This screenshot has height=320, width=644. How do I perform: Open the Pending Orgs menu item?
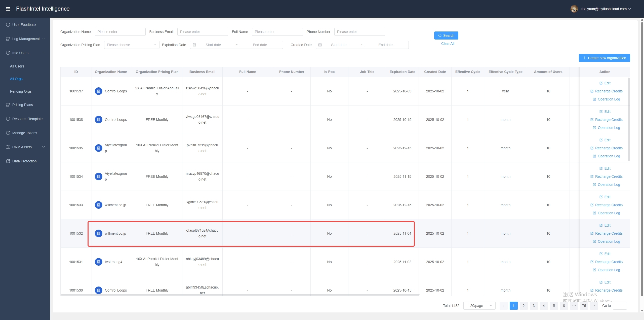coord(21,91)
